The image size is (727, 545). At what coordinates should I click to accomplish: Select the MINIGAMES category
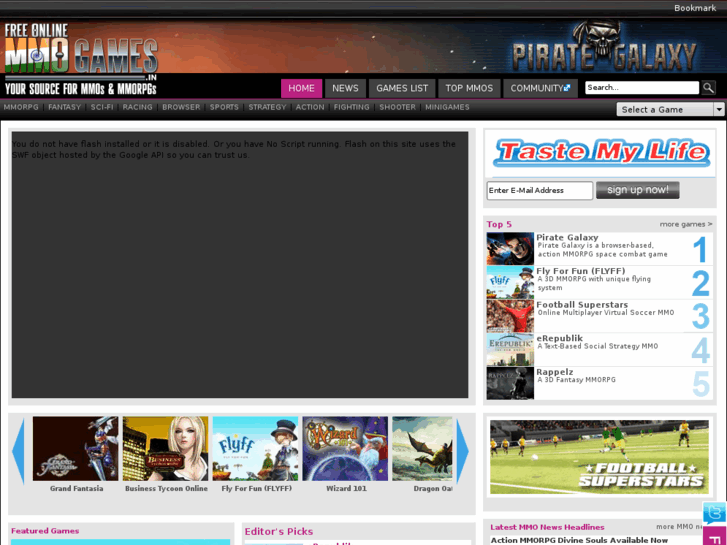(447, 107)
